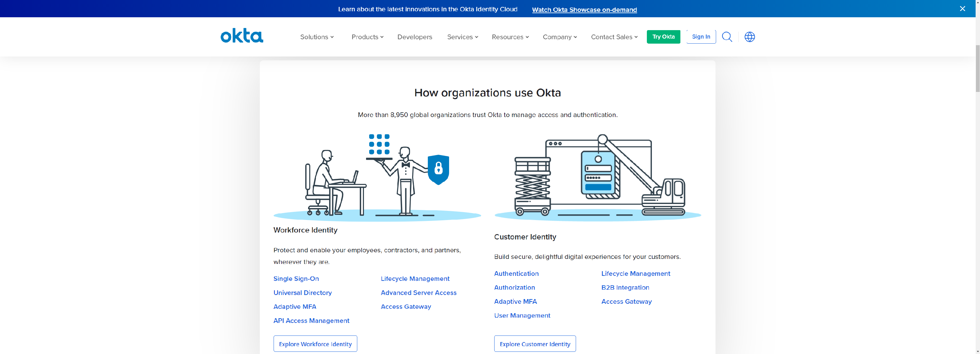Expand the Solutions menu
The width and height of the screenshot is (980, 354).
(317, 37)
